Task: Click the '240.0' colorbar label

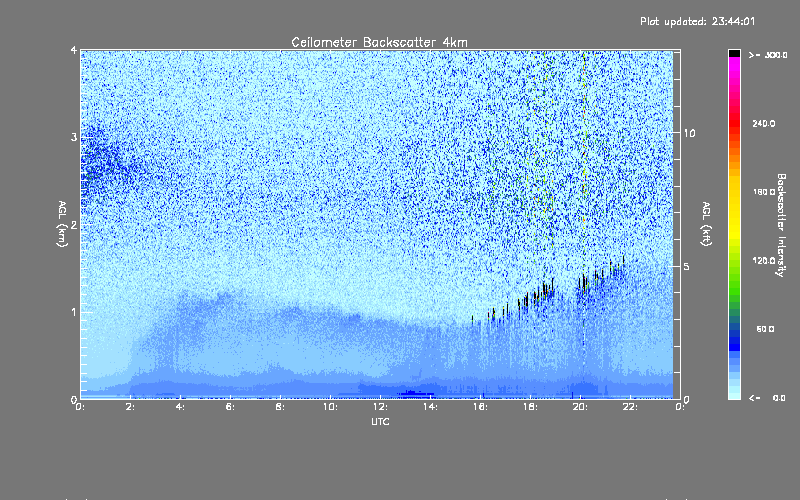Action: 764,123
